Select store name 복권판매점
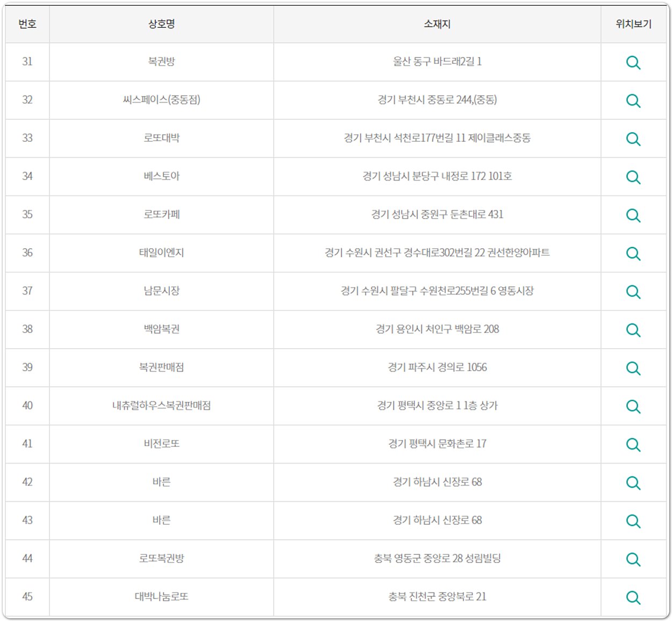 [x=161, y=367]
